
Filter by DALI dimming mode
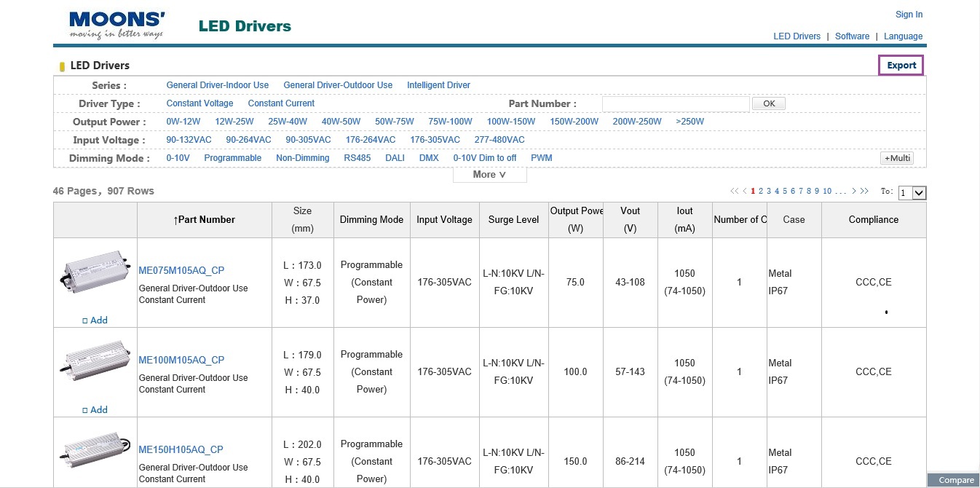pyautogui.click(x=395, y=158)
